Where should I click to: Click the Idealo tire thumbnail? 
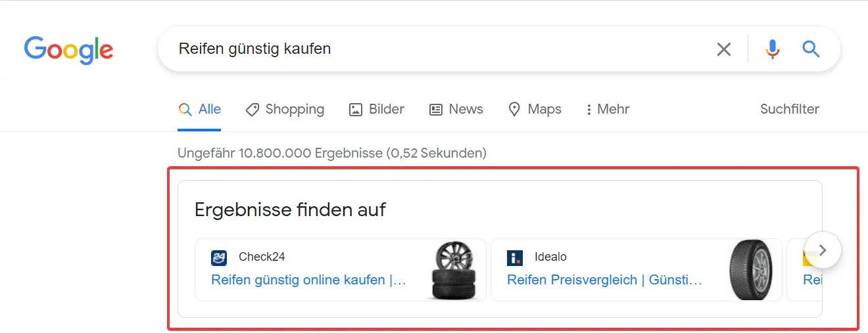click(x=750, y=270)
